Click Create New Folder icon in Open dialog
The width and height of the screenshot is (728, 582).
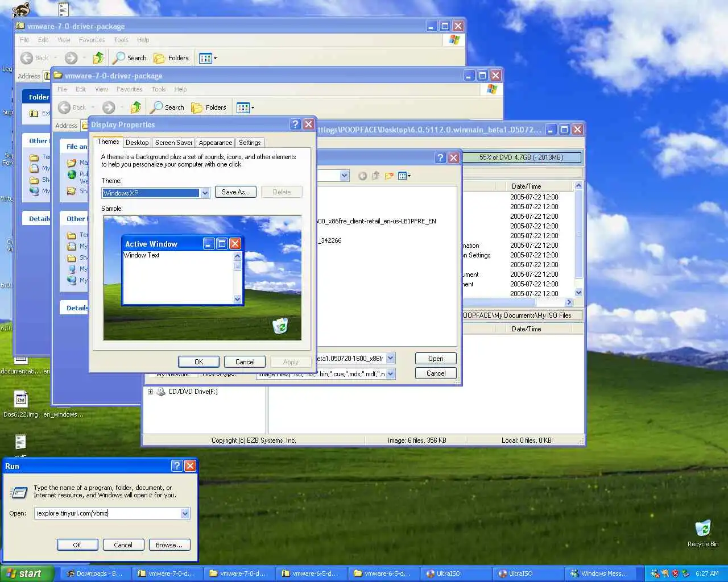tap(389, 176)
